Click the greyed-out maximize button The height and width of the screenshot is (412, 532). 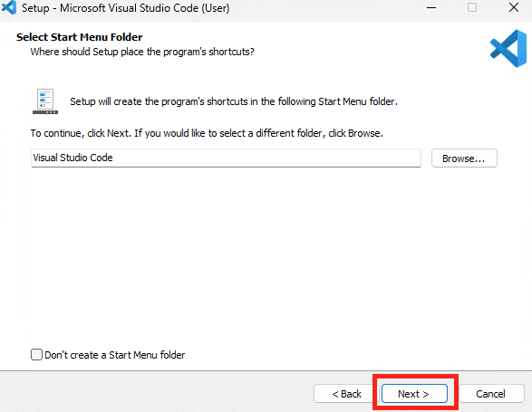click(472, 7)
